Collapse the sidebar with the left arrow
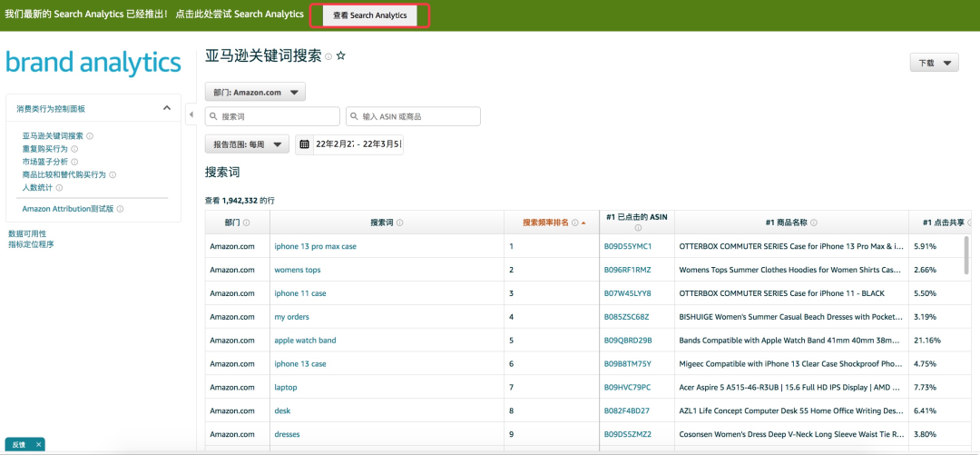This screenshot has width=980, height=455. (191, 114)
